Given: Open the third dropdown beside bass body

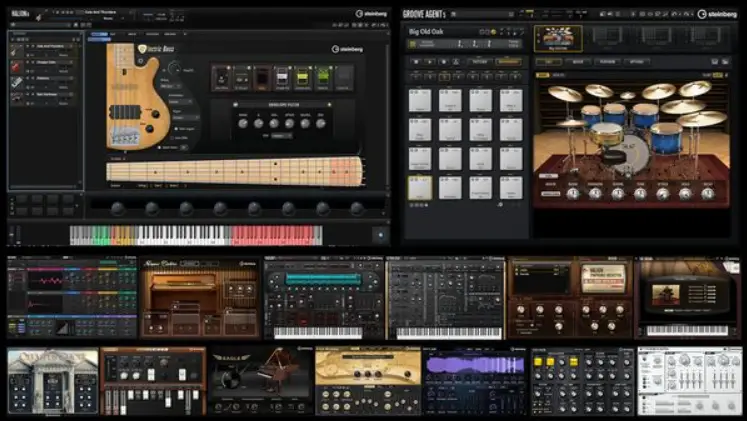Looking at the screenshot, I should coord(185,117).
